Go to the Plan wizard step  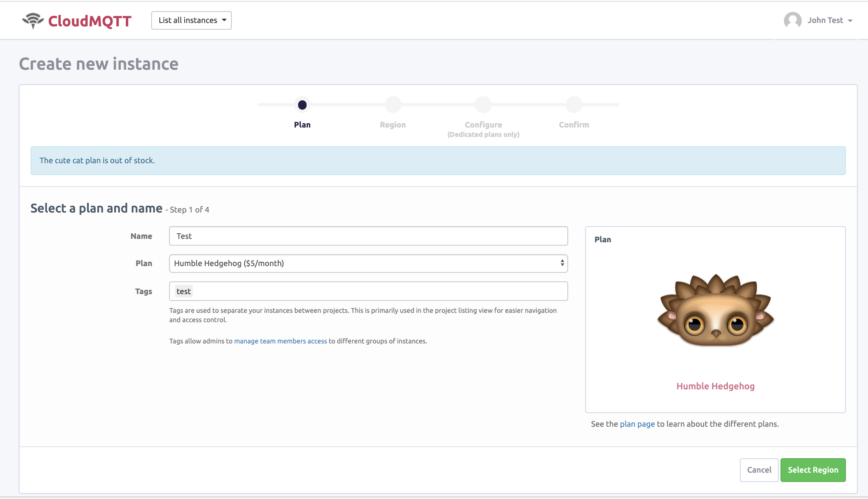302,125
